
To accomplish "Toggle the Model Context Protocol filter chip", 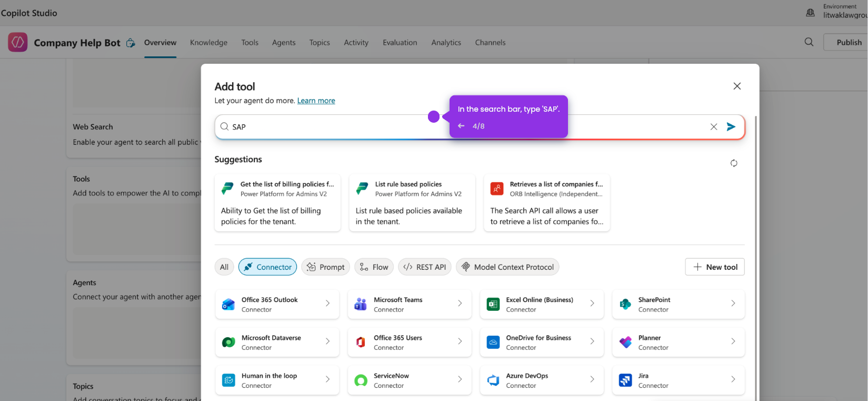I will 507,267.
